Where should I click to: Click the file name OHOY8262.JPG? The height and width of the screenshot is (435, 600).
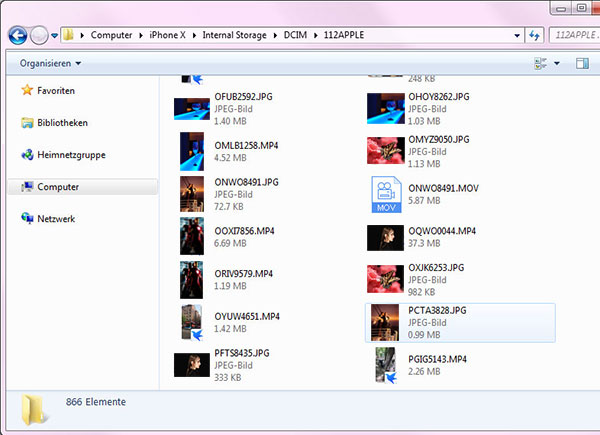pyautogui.click(x=439, y=97)
